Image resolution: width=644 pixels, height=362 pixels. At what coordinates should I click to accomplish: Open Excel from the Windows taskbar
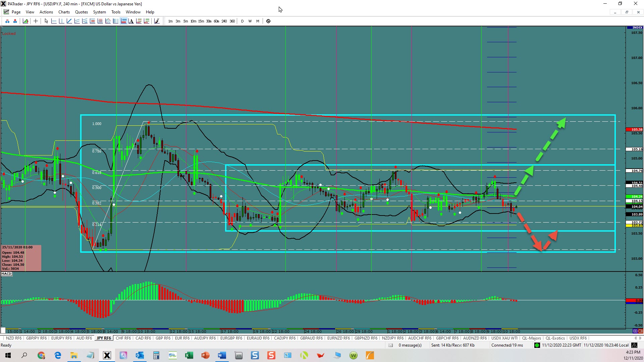[189, 355]
